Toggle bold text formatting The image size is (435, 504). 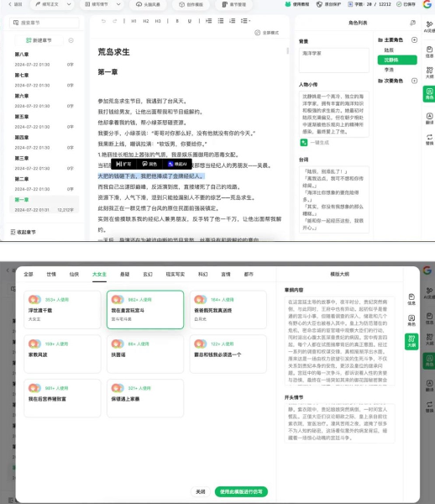point(177,21)
